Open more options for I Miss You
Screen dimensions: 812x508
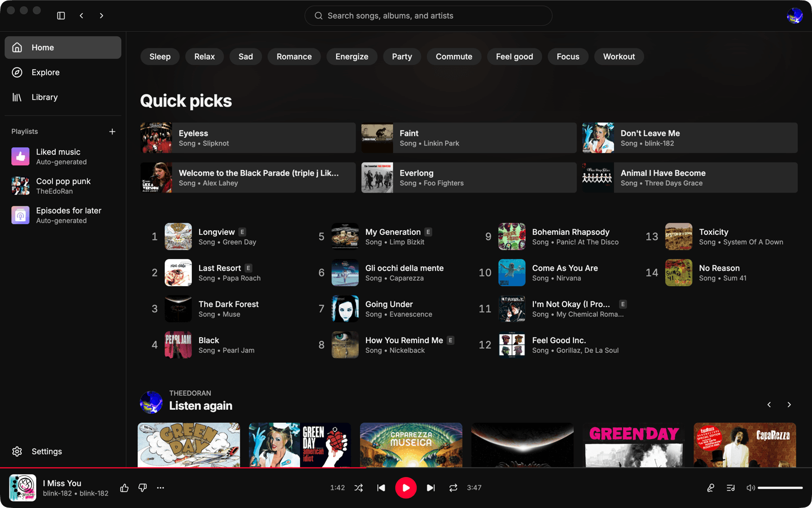(161, 488)
